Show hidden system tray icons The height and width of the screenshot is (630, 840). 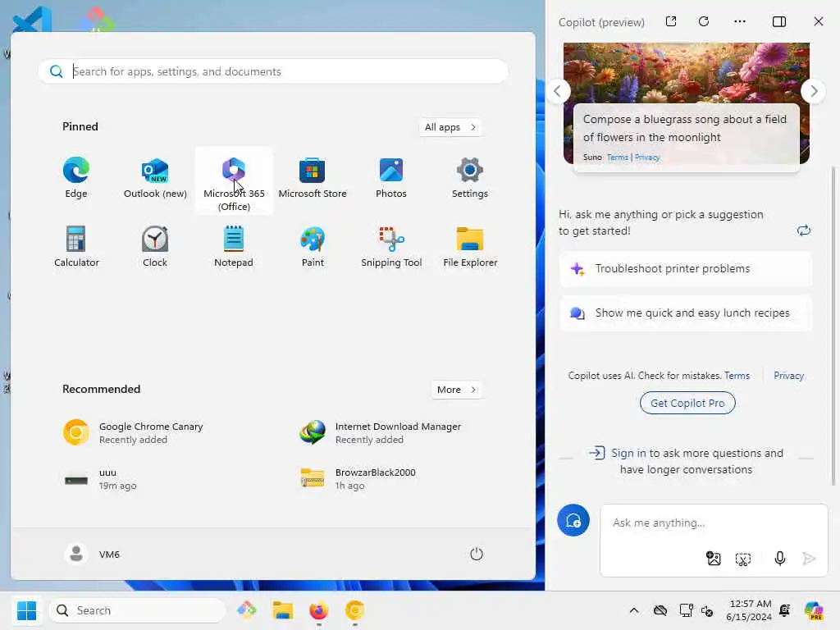click(x=634, y=610)
